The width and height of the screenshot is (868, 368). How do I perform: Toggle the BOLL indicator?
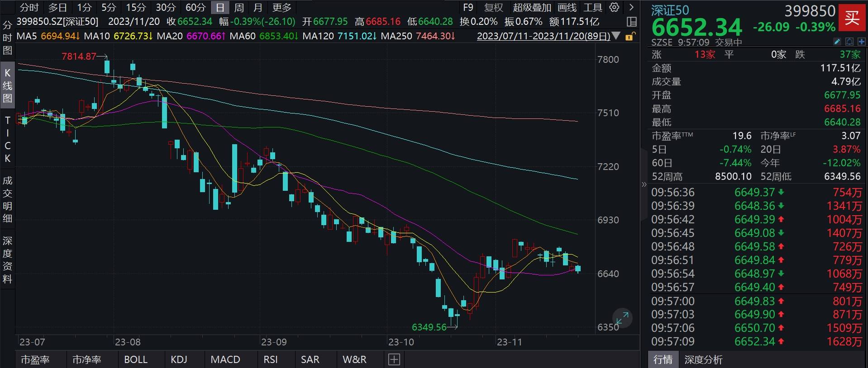tap(135, 359)
